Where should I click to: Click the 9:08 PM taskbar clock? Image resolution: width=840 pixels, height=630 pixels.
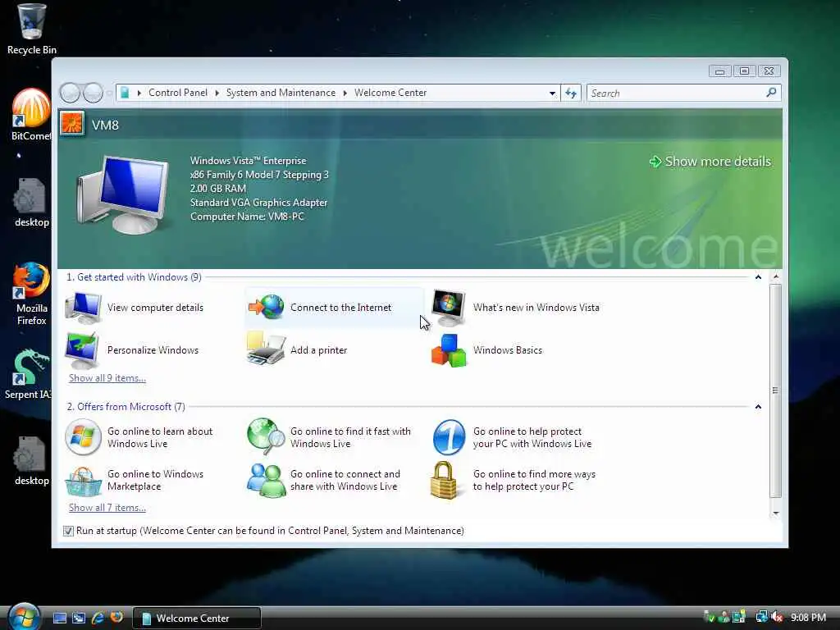(808, 617)
